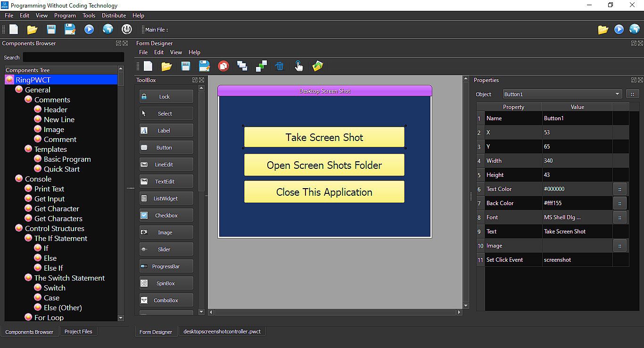The width and height of the screenshot is (644, 348).
Task: Click the power icon in main toolbar
Action: click(126, 29)
